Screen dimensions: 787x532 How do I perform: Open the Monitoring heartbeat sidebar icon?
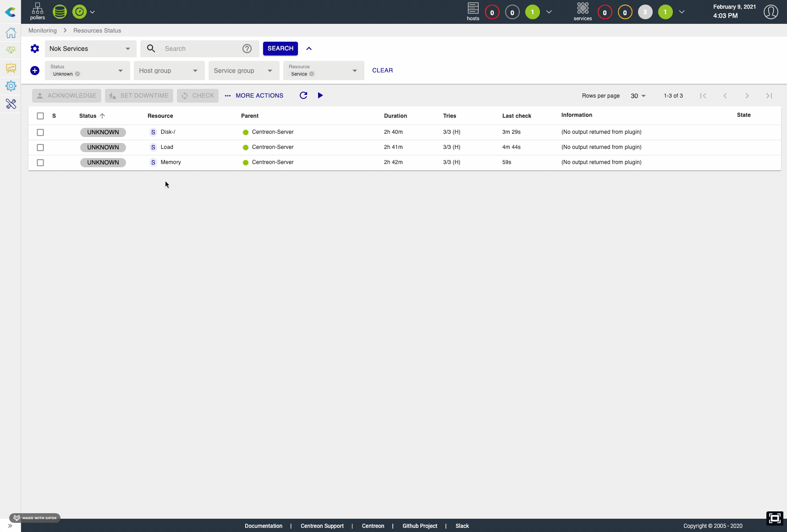click(11, 50)
